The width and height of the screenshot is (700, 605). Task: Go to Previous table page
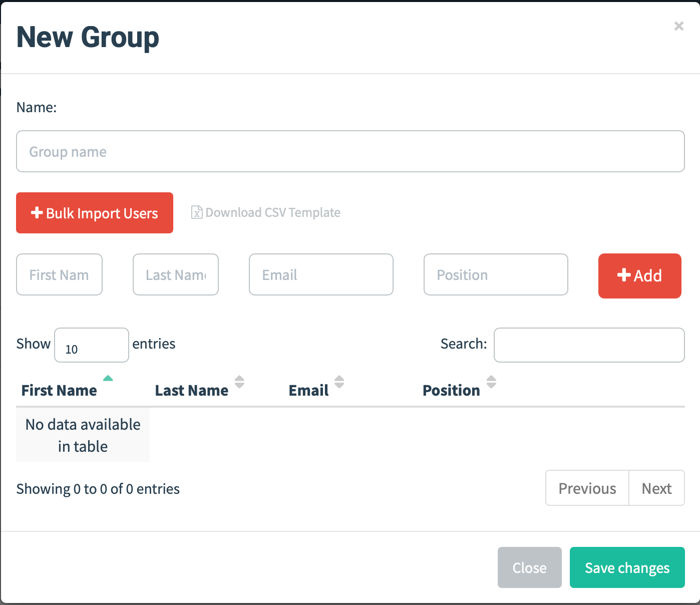(x=587, y=488)
